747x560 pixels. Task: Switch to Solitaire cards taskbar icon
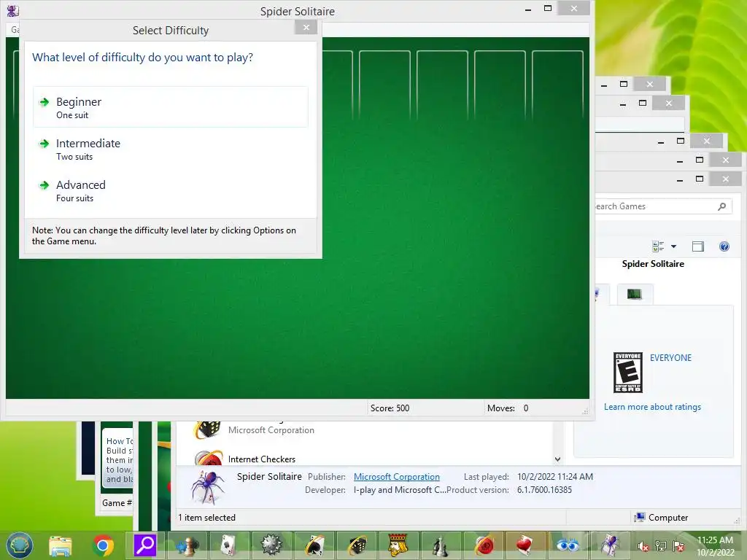(228, 545)
